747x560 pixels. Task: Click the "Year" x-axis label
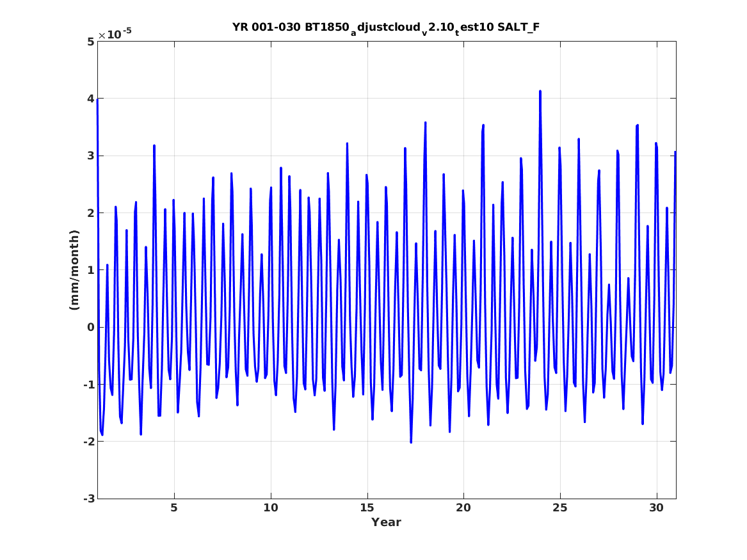click(387, 522)
